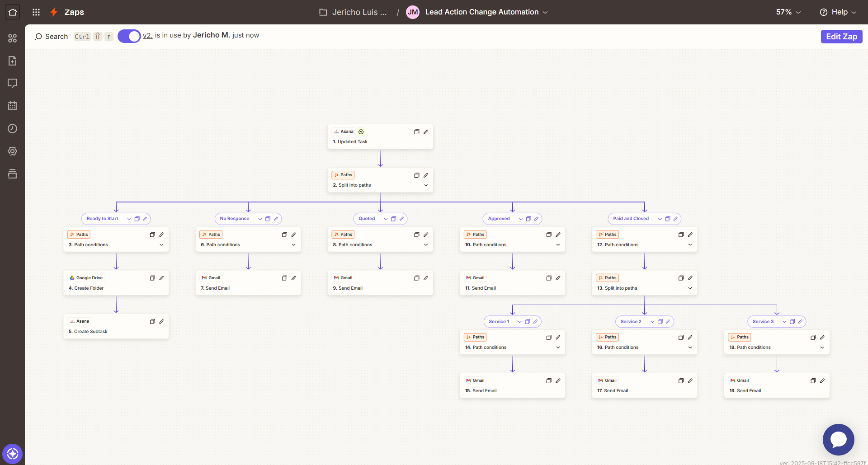Screen dimensions: 868x465
Task: Open the chat support bubble icon
Action: click(838, 439)
